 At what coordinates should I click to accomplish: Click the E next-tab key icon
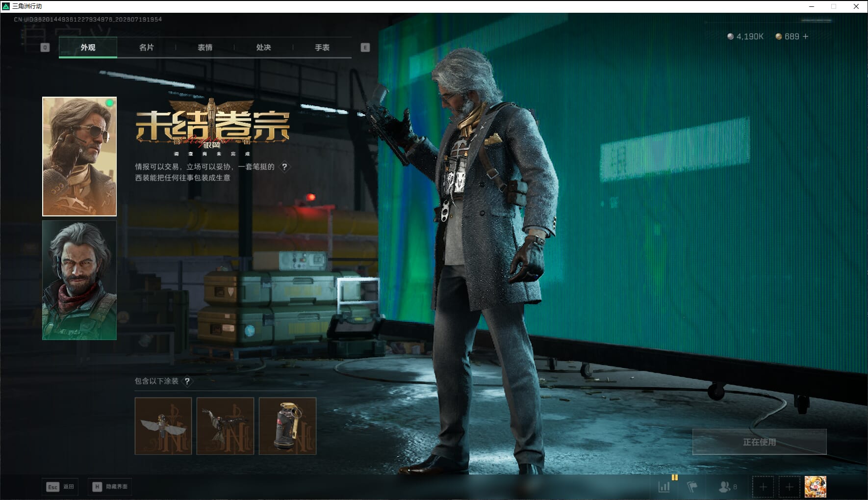(x=365, y=48)
